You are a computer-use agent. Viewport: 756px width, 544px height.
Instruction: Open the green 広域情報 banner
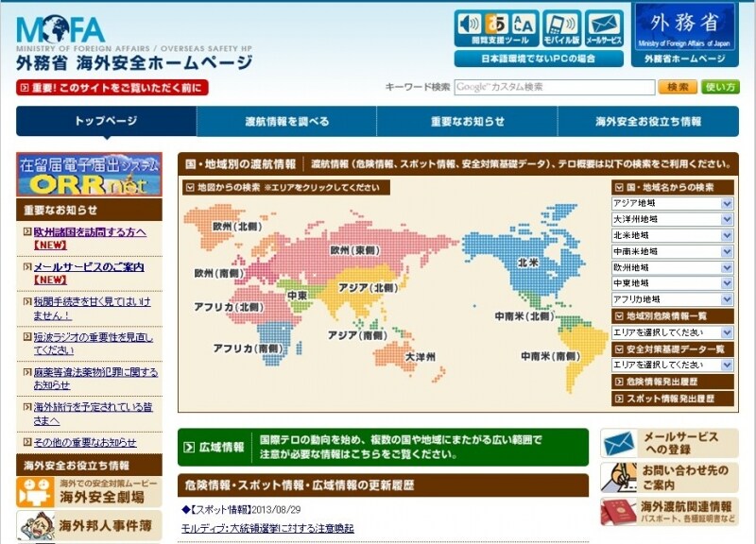[383, 447]
